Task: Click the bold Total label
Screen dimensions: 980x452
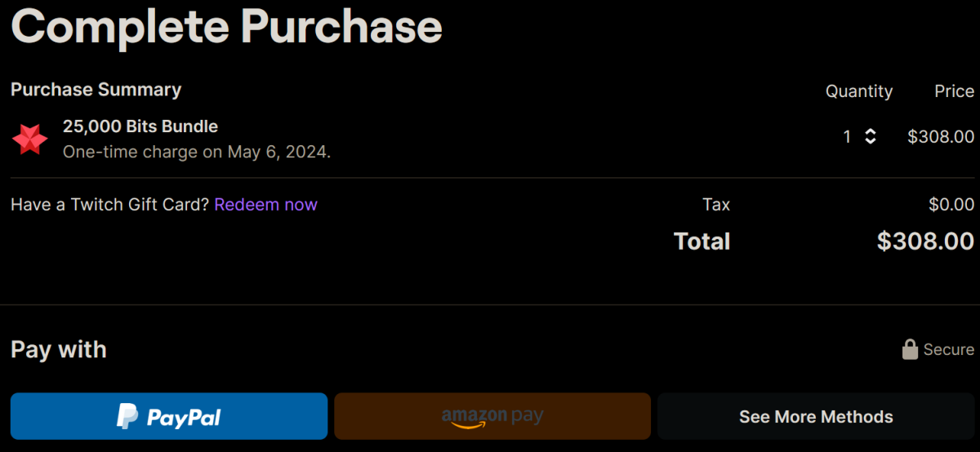Action: [702, 242]
